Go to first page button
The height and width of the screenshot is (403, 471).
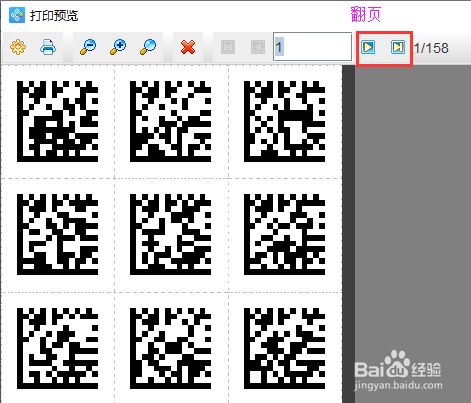click(228, 47)
